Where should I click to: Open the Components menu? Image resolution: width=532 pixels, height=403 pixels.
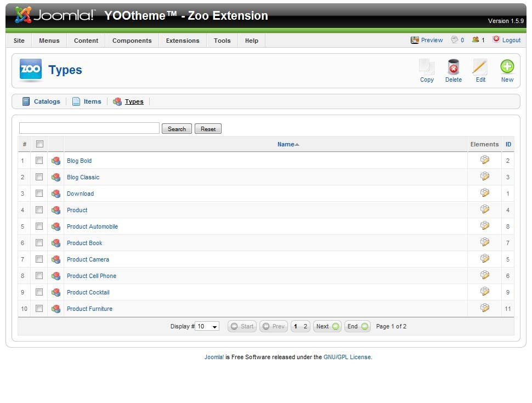pos(132,41)
